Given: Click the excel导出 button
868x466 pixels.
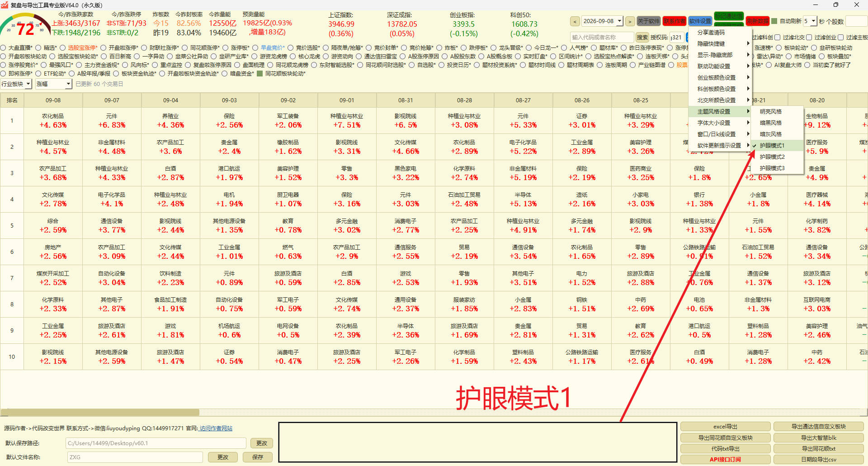Looking at the screenshot, I should click(725, 426).
